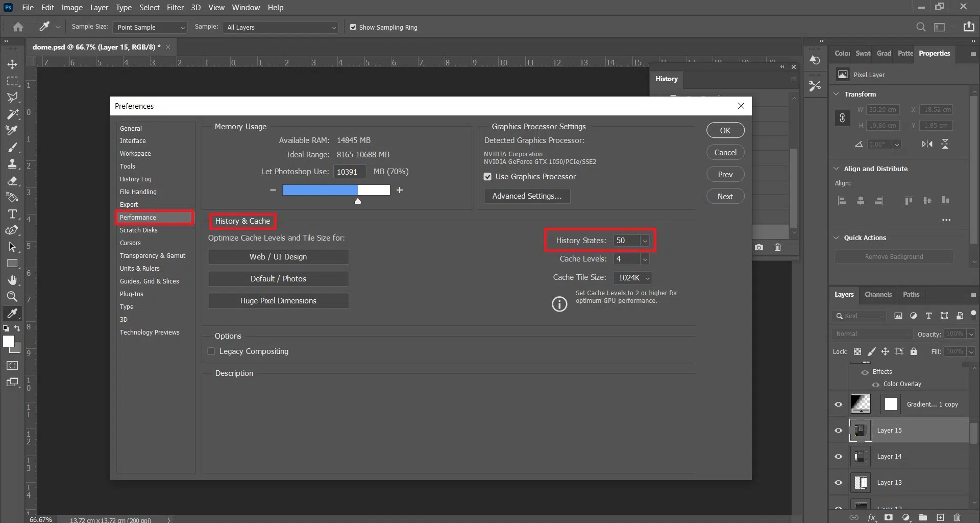Click the Web / UI Design button
Screen dimensions: 980x523
[x=278, y=257]
